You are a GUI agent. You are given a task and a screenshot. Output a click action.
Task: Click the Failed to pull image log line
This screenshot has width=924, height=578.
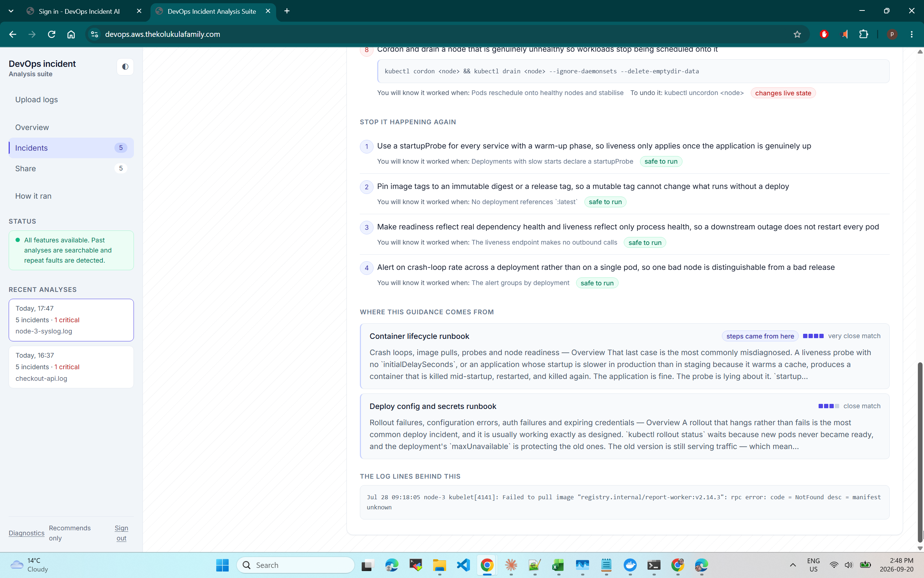coord(625,502)
